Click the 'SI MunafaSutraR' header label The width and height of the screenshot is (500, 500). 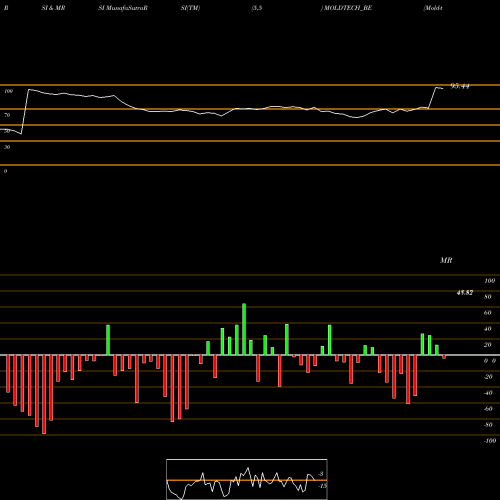123,8
